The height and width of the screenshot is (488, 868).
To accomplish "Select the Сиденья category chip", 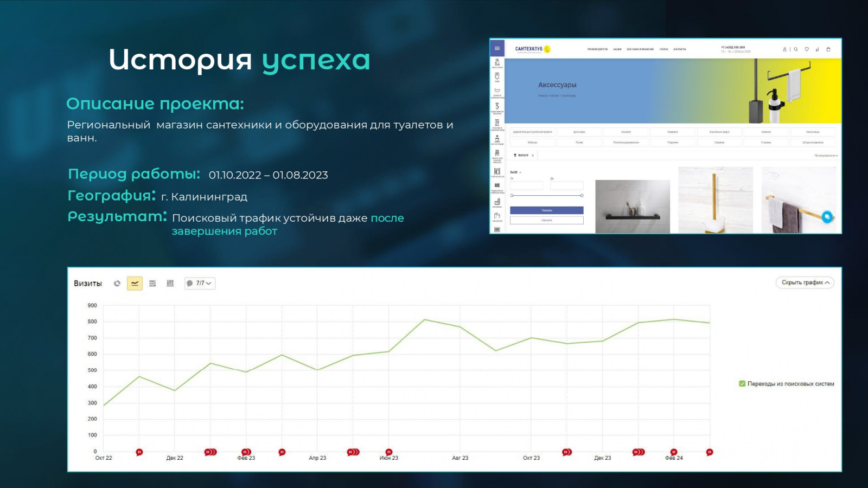I will [719, 143].
